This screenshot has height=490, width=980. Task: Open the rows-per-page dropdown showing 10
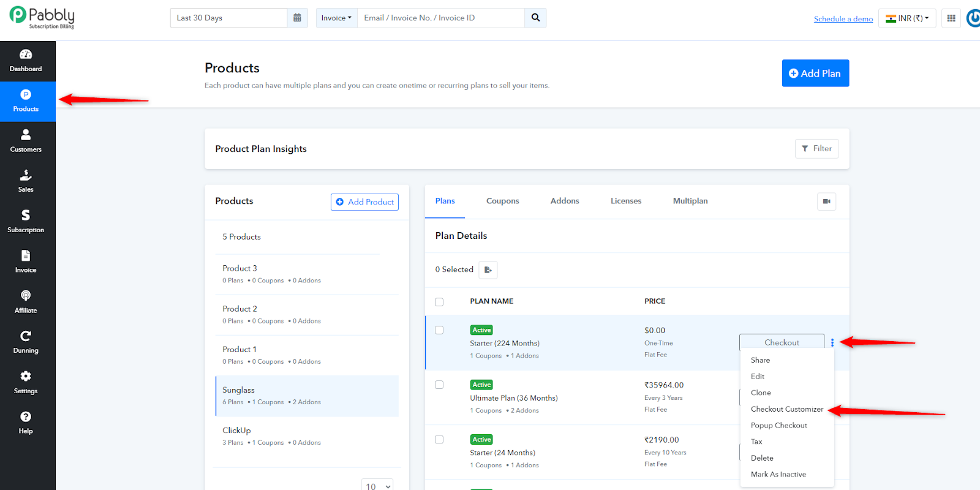pos(377,486)
